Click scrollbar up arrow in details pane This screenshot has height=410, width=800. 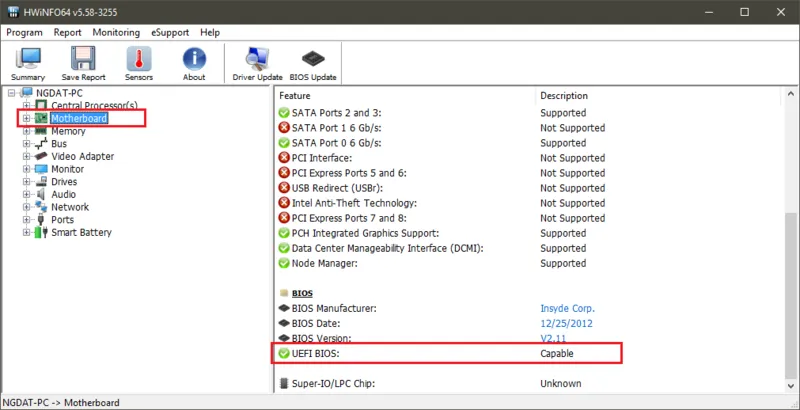point(790,94)
